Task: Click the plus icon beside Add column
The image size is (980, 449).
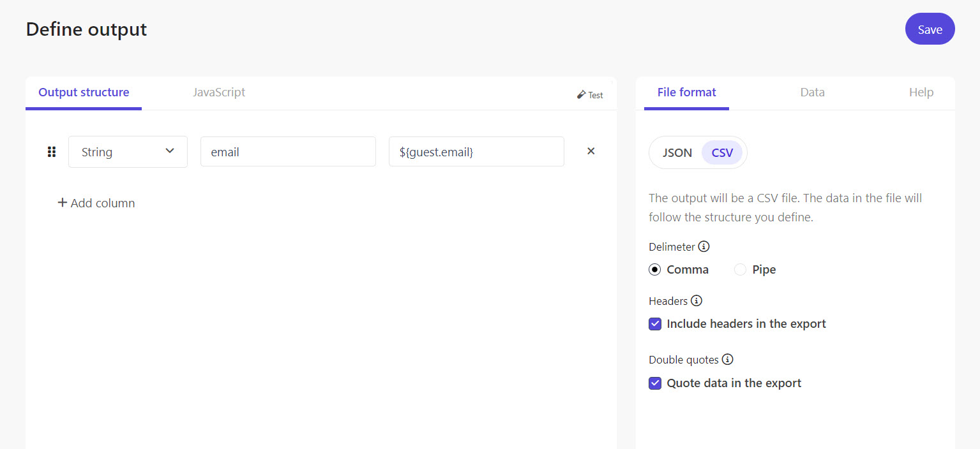Action: [x=63, y=203]
